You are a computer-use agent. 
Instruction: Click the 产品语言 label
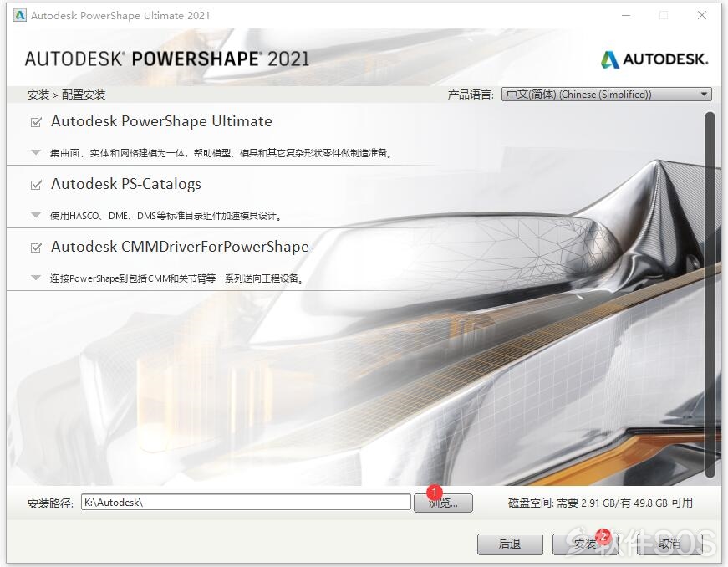471,94
